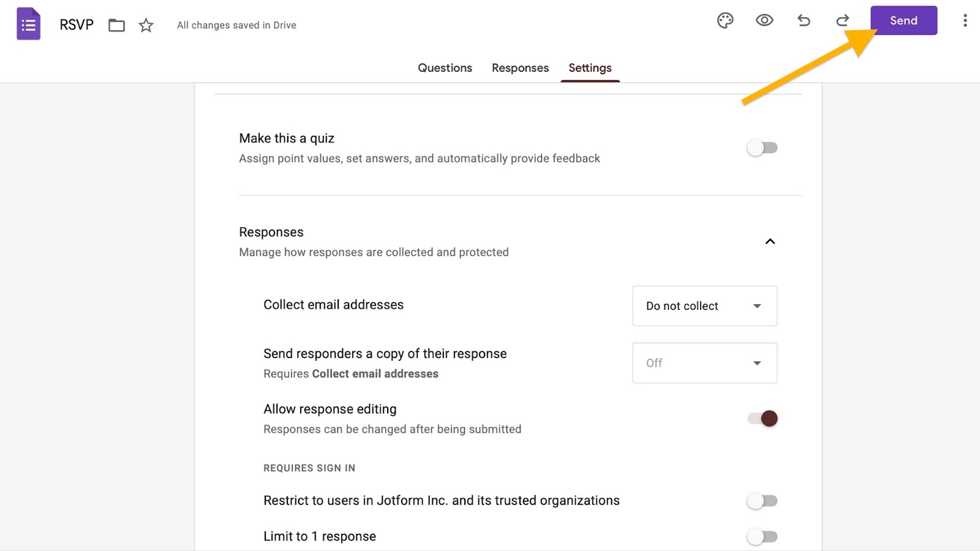Open the Google Forms home icon
The width and height of the screenshot is (980, 551).
point(28,24)
